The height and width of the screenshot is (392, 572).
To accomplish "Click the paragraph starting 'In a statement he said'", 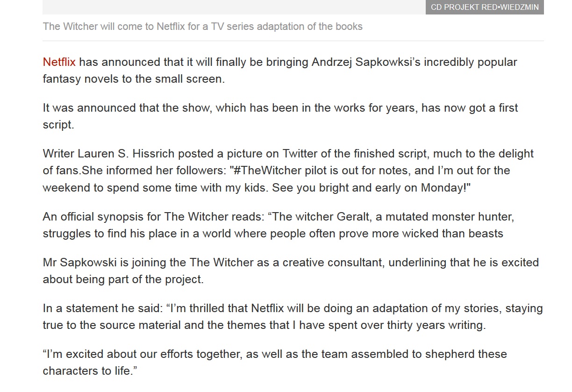I will pyautogui.click(x=293, y=317).
